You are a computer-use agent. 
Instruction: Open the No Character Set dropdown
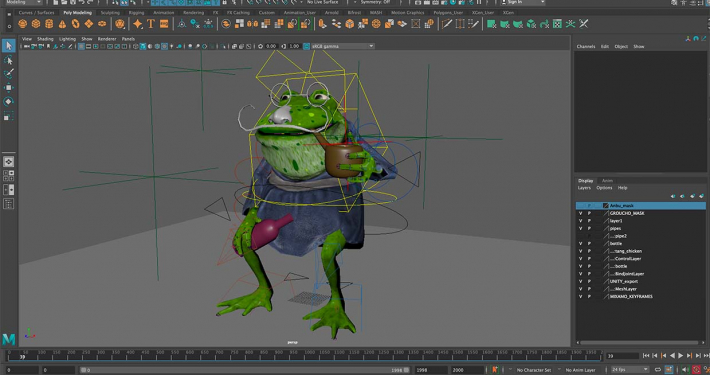tap(535, 370)
